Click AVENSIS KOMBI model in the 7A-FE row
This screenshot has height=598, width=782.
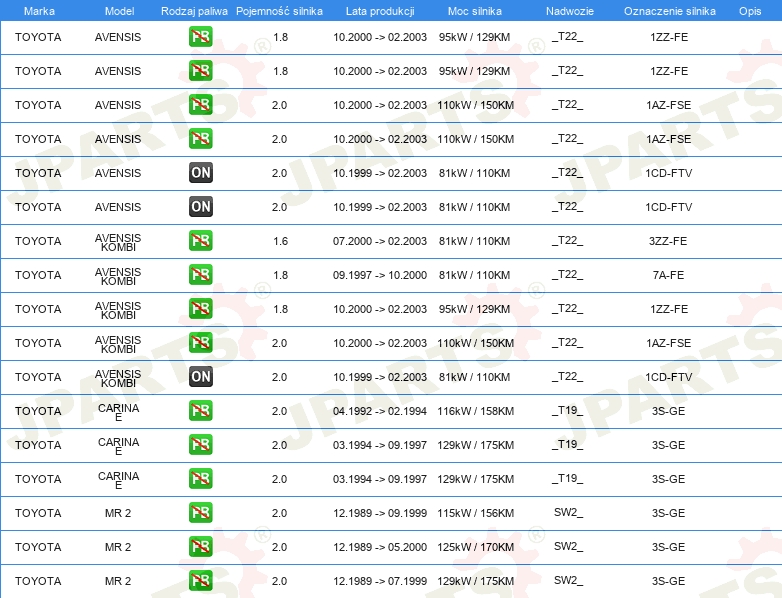click(x=118, y=276)
